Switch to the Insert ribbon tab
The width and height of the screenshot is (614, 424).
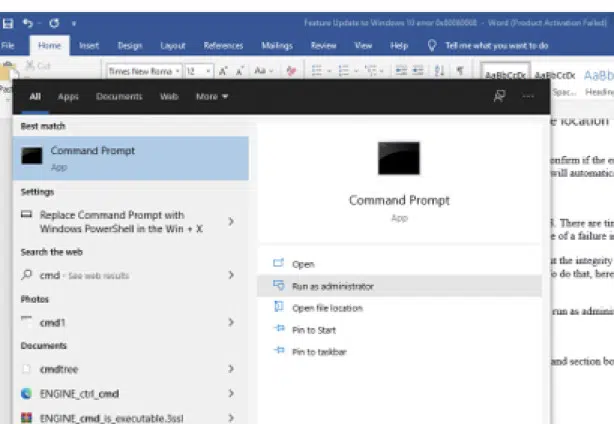click(89, 46)
